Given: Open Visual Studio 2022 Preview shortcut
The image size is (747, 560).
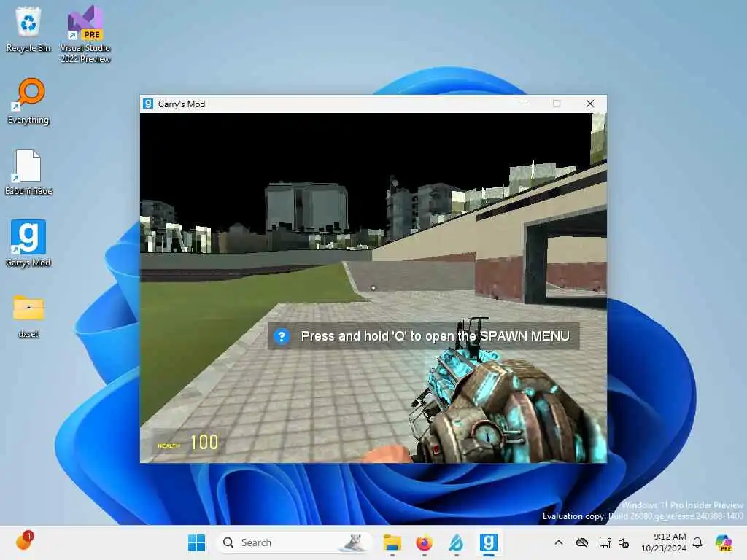Looking at the screenshot, I should pos(85,34).
